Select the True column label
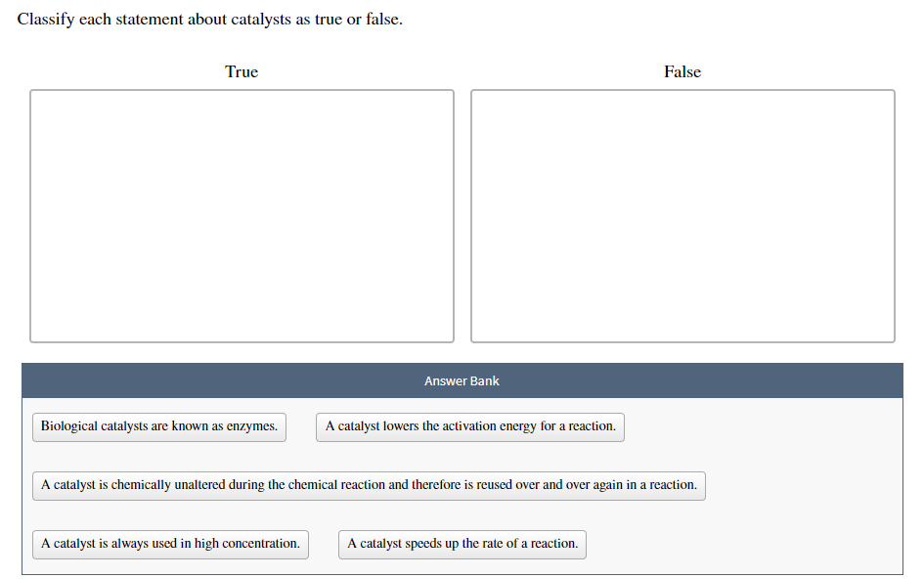Viewport: 924px width, 579px height. [x=242, y=71]
